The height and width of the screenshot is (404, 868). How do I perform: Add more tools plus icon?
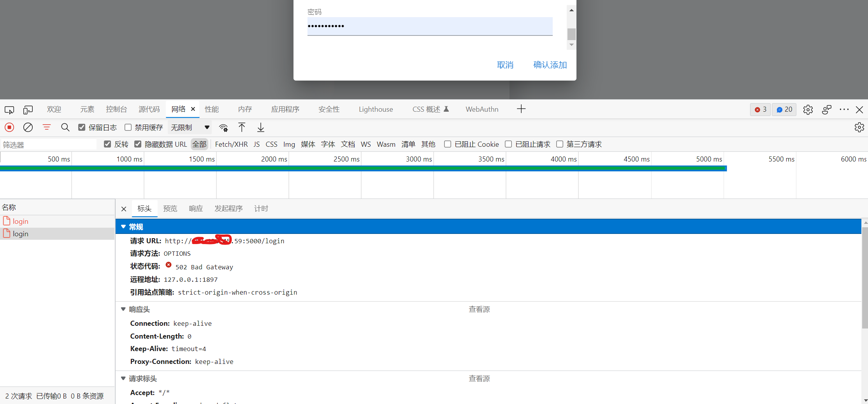[x=521, y=109]
